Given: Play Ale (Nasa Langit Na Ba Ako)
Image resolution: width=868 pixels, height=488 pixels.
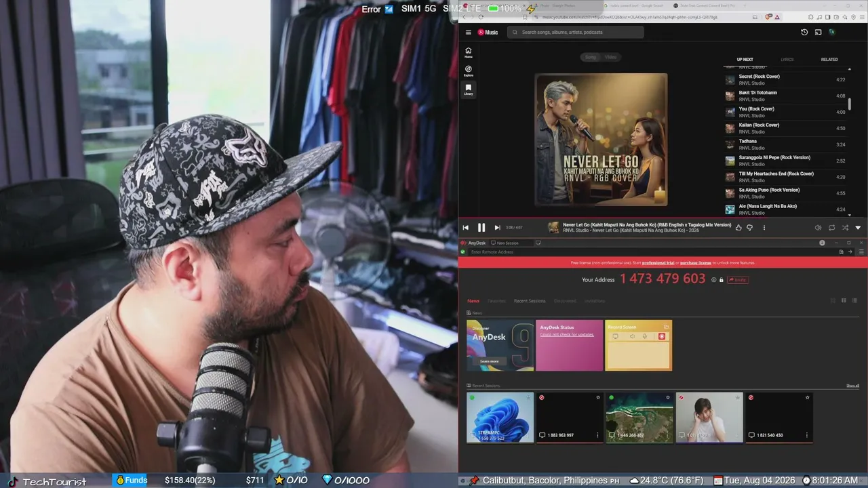Looking at the screenshot, I should [785, 209].
